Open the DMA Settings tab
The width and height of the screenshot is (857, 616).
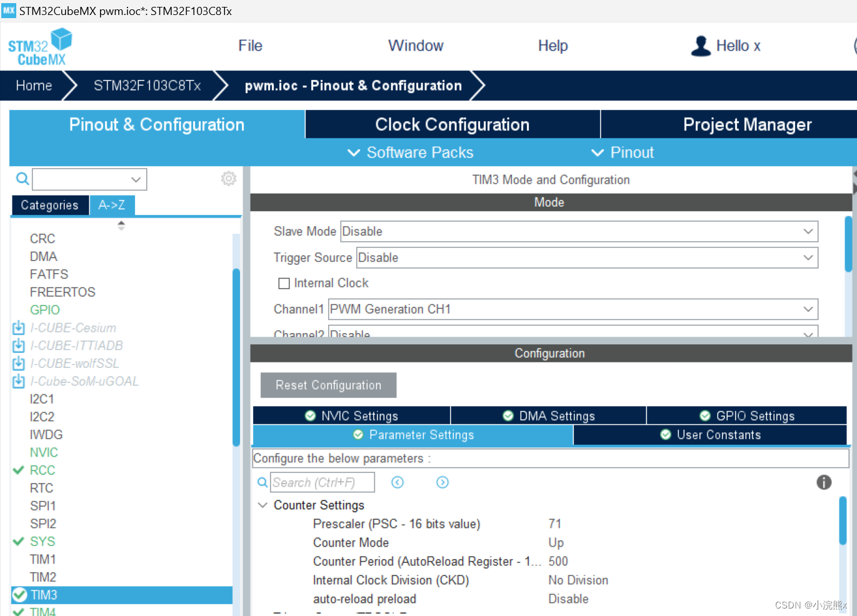click(548, 415)
